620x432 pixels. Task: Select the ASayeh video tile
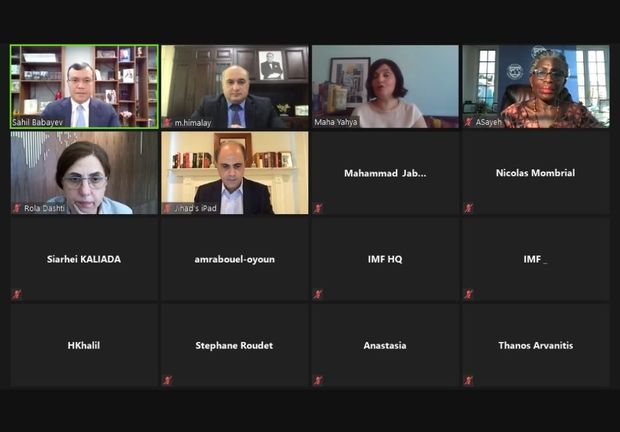536,87
